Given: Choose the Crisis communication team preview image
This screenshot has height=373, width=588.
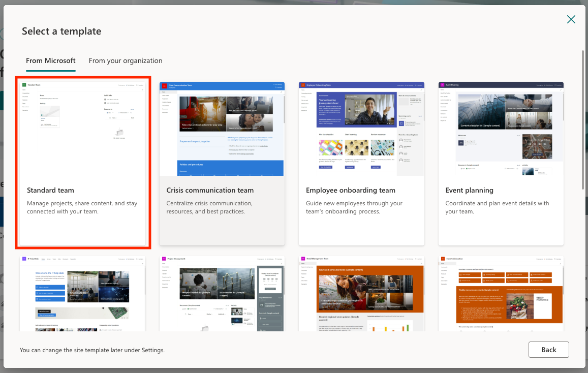Looking at the screenshot, I should [x=222, y=129].
